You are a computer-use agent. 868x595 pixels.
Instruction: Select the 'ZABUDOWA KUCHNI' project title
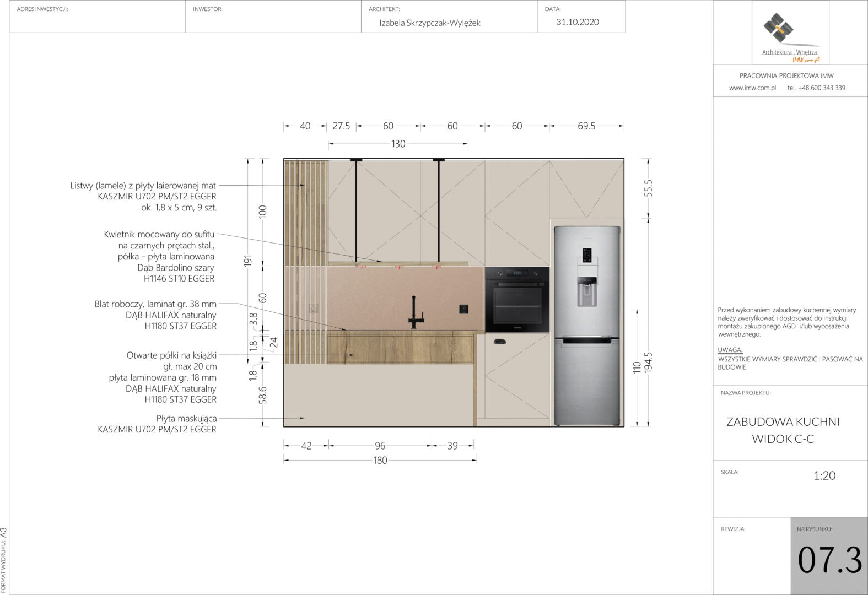(x=783, y=421)
